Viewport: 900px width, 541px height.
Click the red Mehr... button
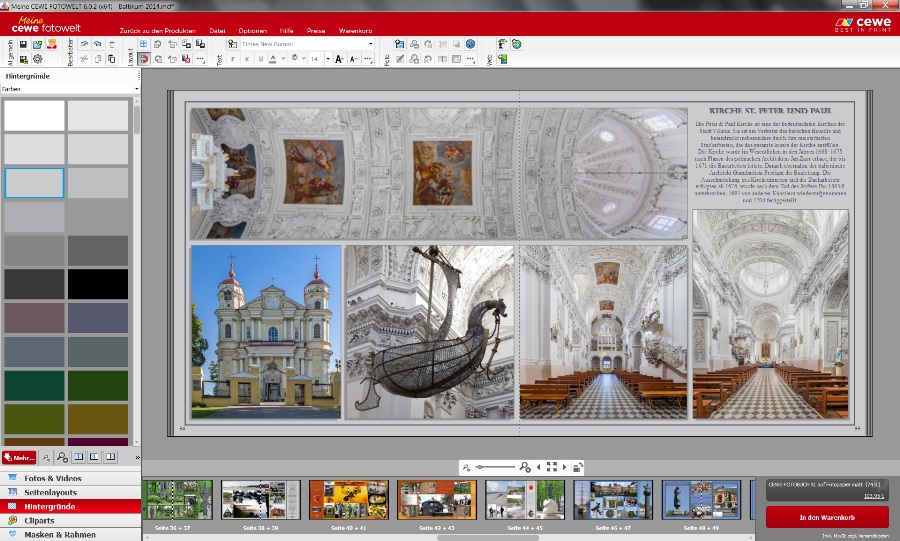click(x=20, y=457)
